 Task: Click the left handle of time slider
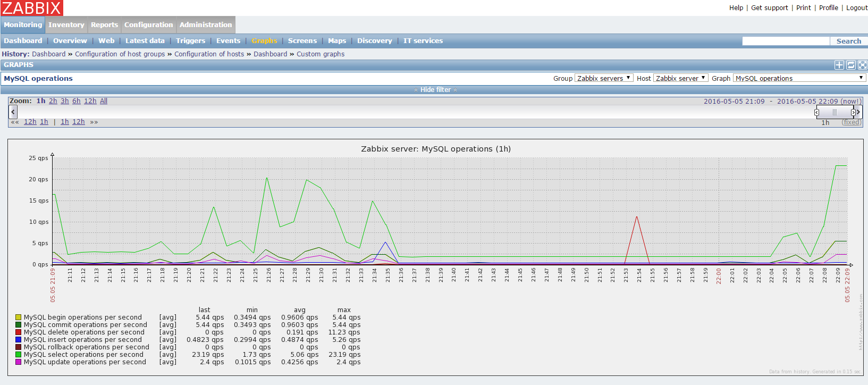tap(817, 112)
